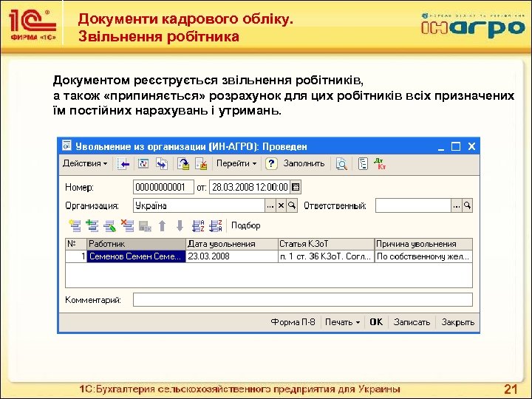Click the cell По собственному жел...

[423, 256]
